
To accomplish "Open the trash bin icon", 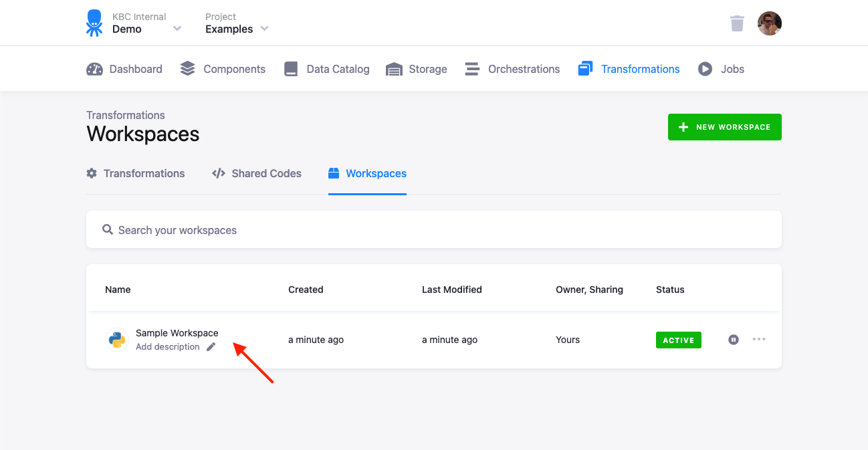I will tap(737, 23).
